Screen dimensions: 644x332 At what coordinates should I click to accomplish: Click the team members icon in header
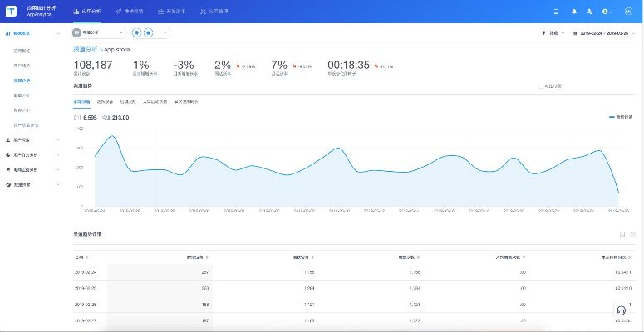588,12
